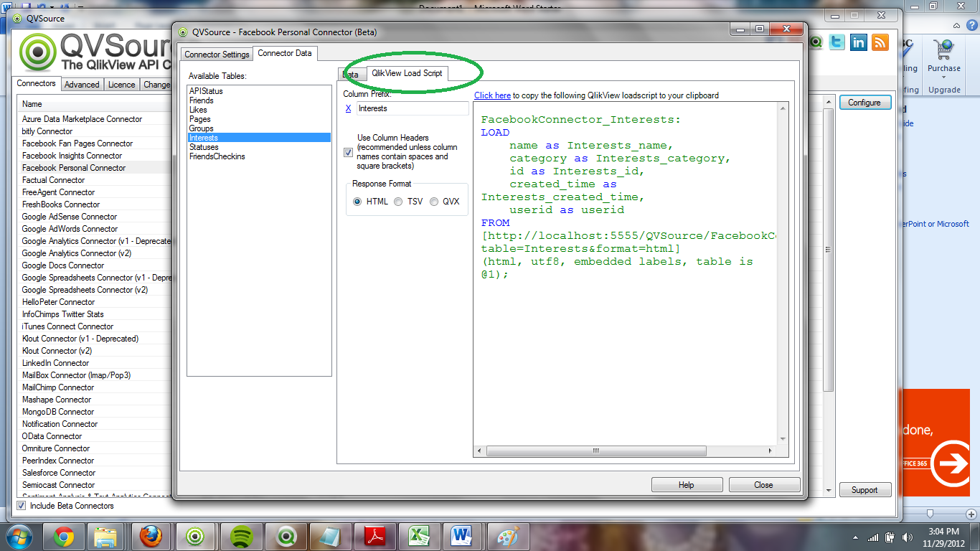
Task: Click the Column Prefix input field
Action: pyautogui.click(x=413, y=108)
